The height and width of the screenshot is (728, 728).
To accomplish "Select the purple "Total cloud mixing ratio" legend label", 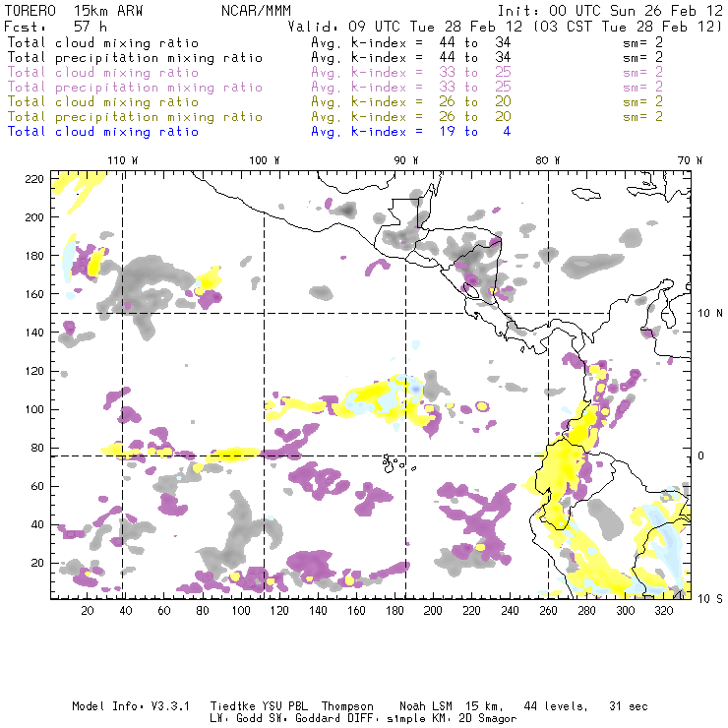I will coord(103,73).
